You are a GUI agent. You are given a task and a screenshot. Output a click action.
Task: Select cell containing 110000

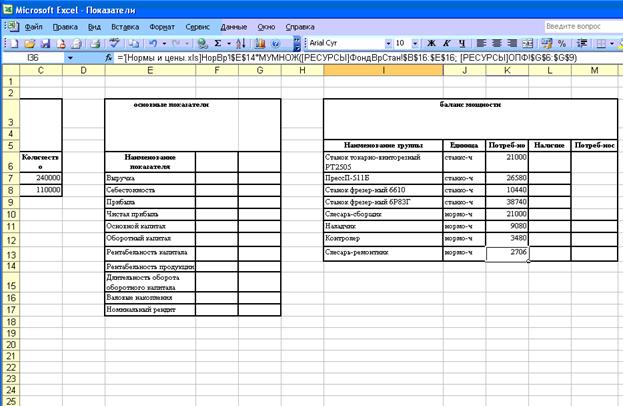(x=41, y=190)
